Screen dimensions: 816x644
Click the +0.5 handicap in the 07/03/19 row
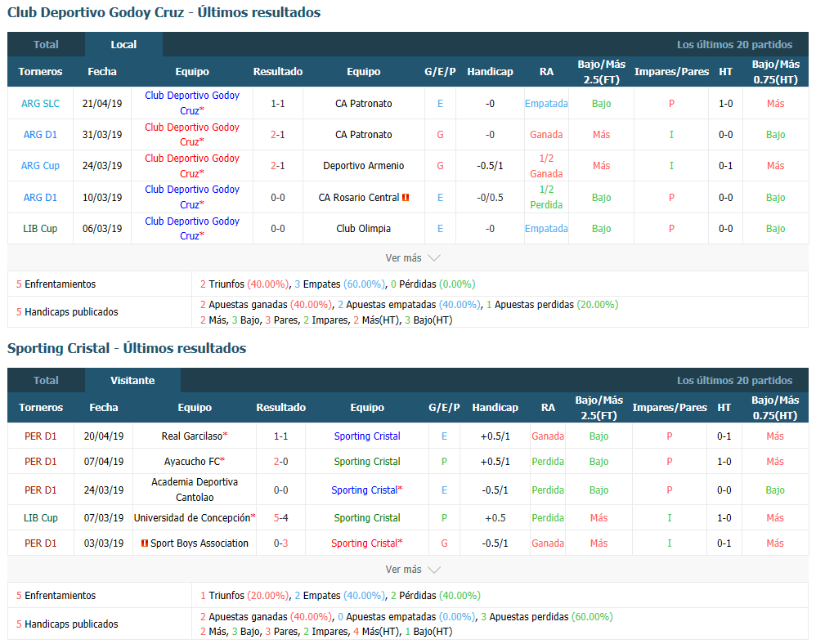click(x=495, y=518)
